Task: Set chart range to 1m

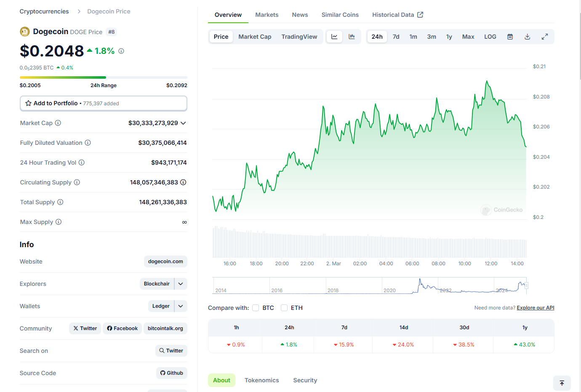Action: pos(413,37)
